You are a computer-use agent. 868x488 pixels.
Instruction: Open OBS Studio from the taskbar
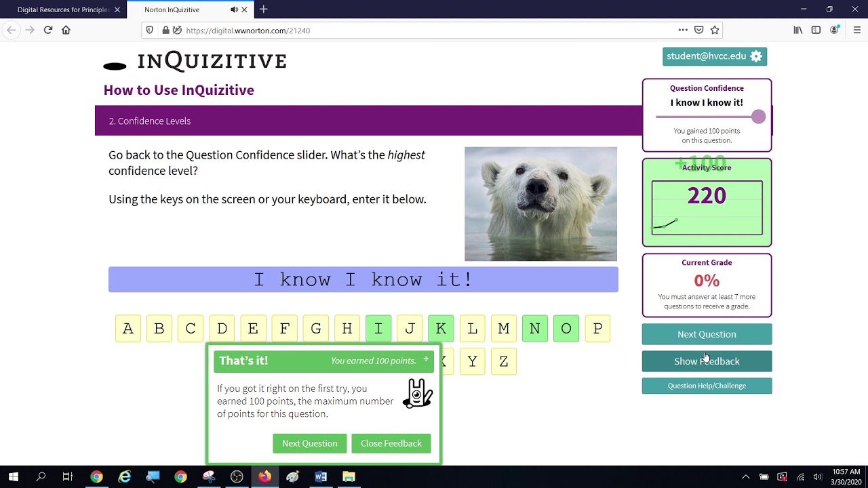pos(236,476)
